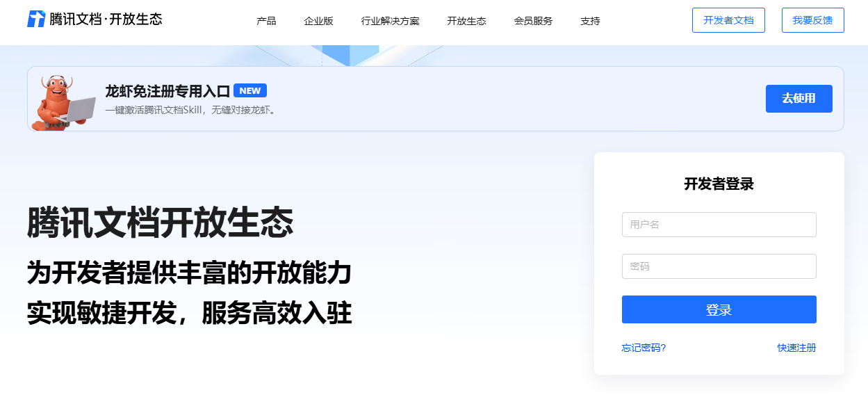Image resolution: width=868 pixels, height=404 pixels.
Task: Click the blue NEW badge
Action: pyautogui.click(x=250, y=90)
